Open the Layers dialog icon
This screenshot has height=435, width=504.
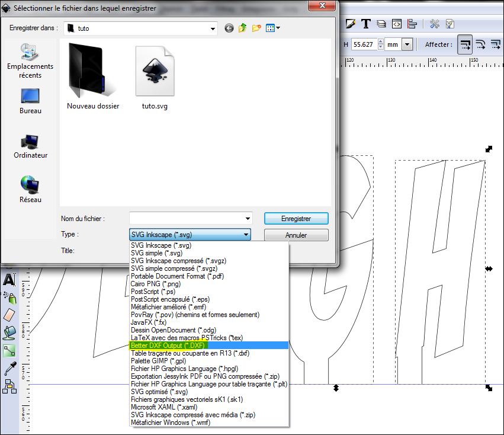(x=381, y=24)
